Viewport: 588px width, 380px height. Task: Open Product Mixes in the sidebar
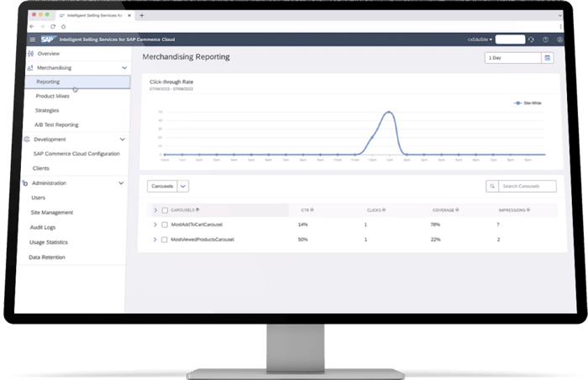point(52,96)
